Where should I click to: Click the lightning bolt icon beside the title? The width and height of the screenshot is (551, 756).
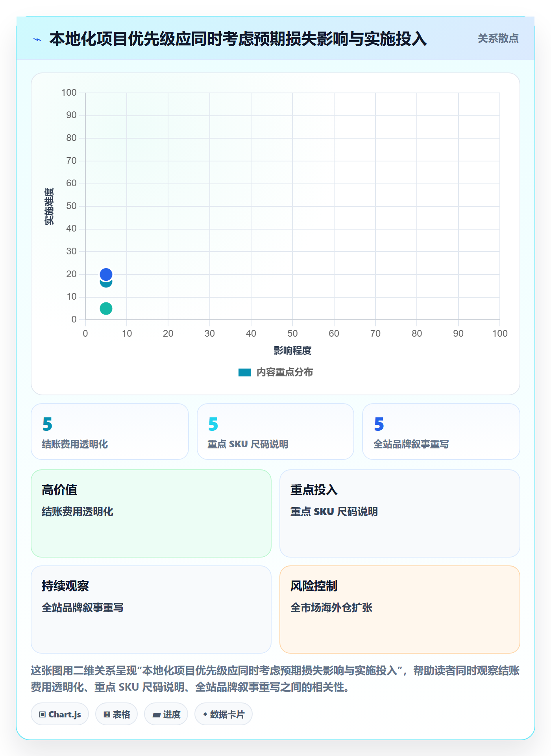[x=37, y=39]
